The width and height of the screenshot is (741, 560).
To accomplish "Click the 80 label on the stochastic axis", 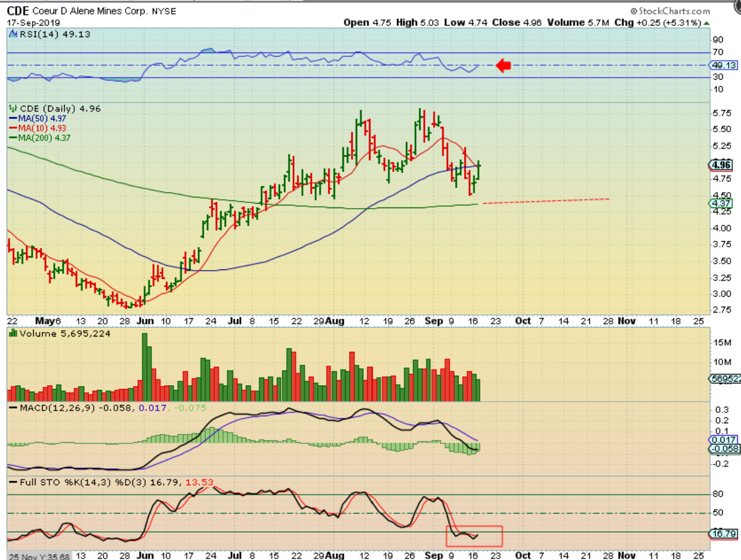I will pyautogui.click(x=718, y=494).
